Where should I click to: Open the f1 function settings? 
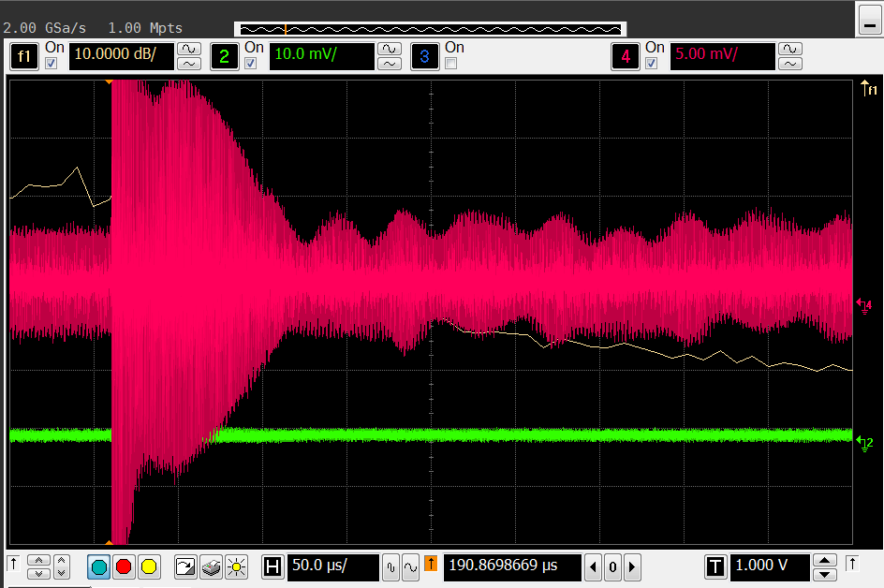pyautogui.click(x=24, y=57)
